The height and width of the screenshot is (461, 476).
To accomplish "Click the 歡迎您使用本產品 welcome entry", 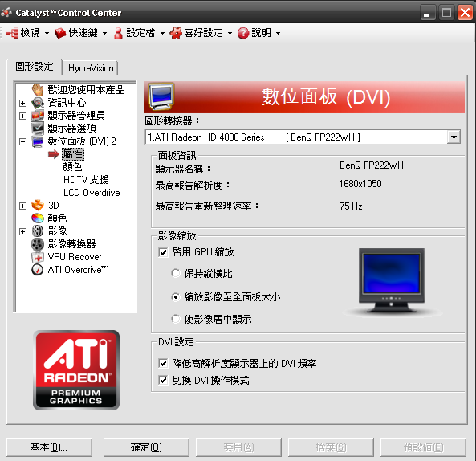I will coord(86,90).
